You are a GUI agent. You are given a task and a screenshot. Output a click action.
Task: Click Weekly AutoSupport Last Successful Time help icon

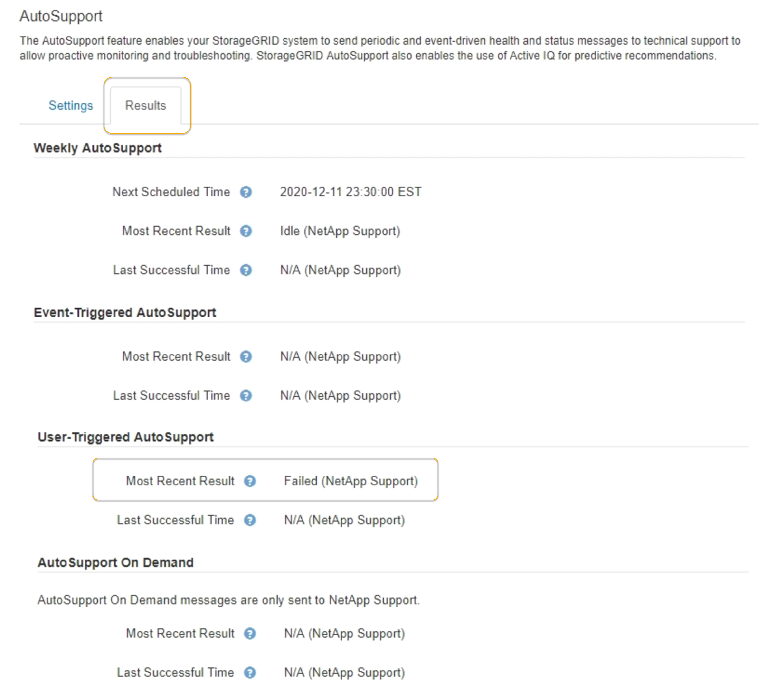(x=246, y=270)
